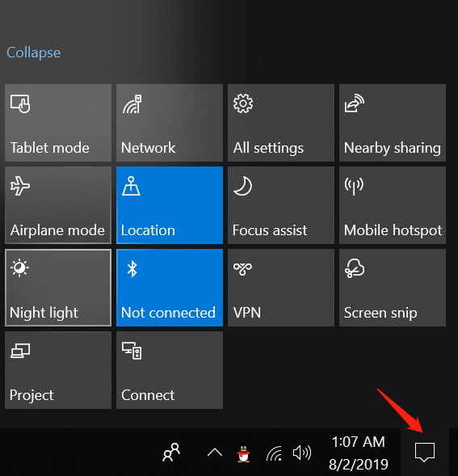Collapse the quick actions panel

pyautogui.click(x=34, y=53)
